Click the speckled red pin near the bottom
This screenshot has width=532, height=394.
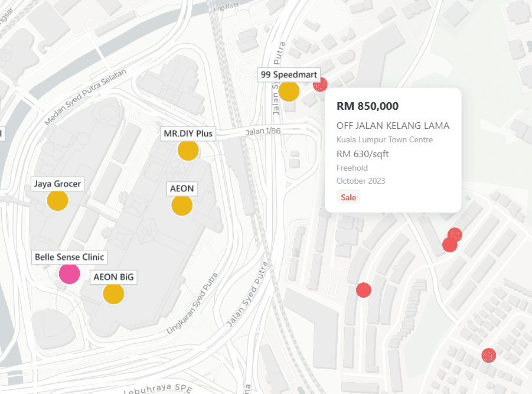(x=488, y=355)
